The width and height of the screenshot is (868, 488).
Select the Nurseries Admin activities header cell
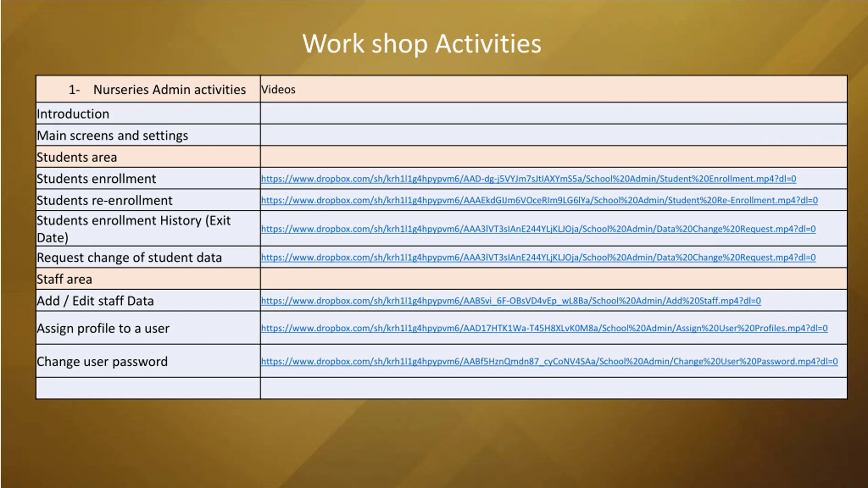[x=157, y=89]
